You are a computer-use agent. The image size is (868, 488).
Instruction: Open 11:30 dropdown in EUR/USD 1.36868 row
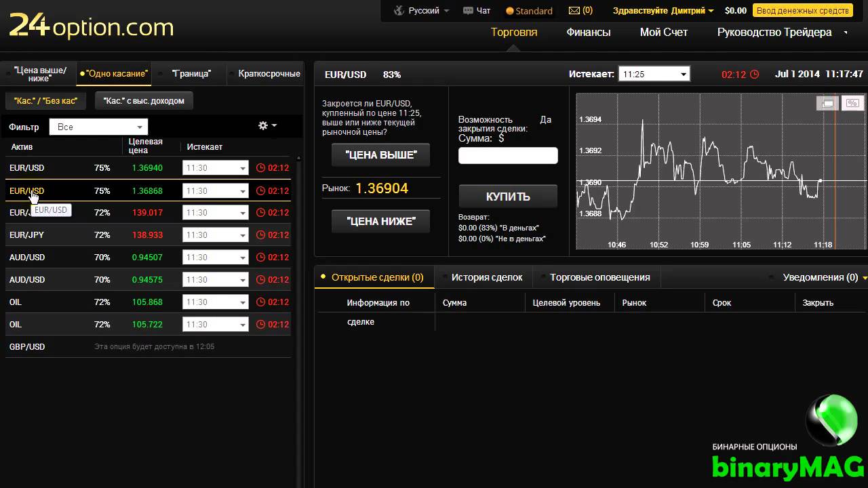[216, 190]
